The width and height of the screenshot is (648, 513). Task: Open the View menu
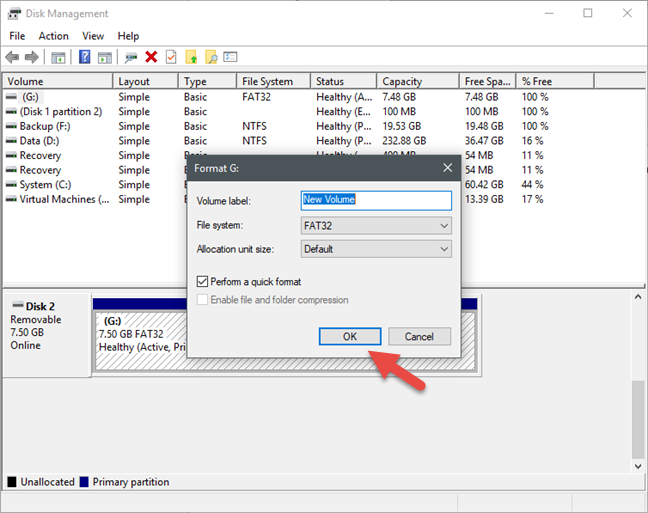[x=93, y=36]
